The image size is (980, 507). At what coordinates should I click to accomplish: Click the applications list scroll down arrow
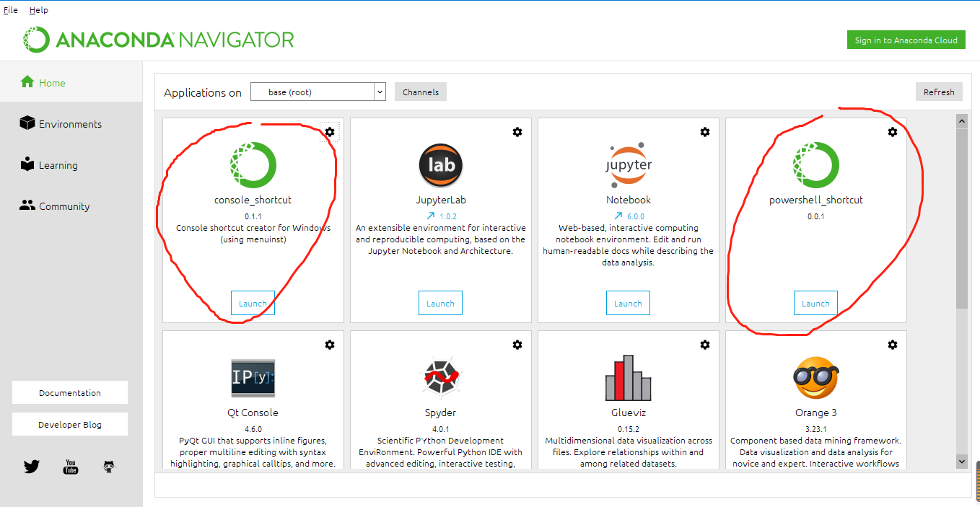click(962, 460)
